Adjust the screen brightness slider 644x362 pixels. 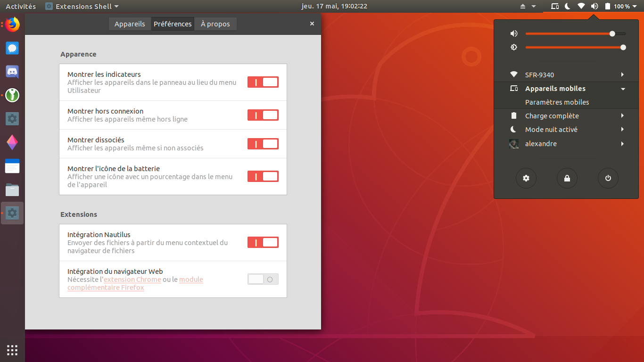coord(576,47)
